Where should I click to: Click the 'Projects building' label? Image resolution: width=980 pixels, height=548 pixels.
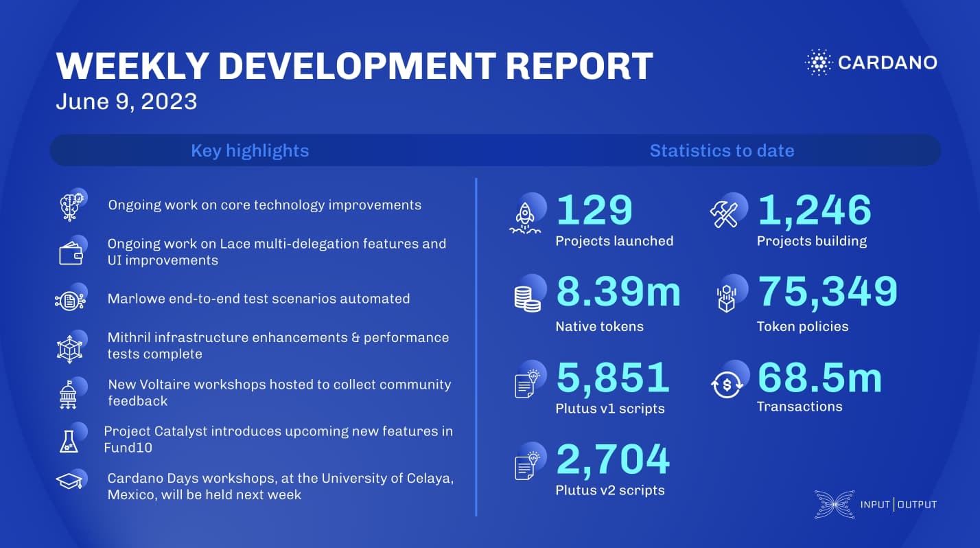click(812, 241)
